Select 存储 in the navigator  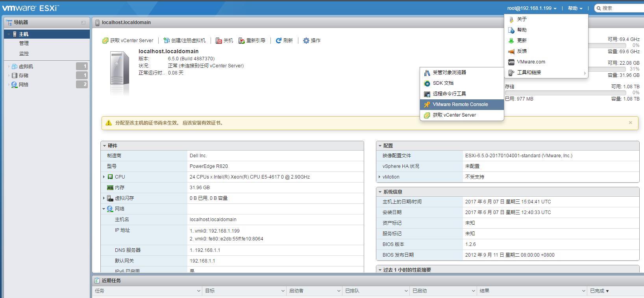pyautogui.click(x=24, y=76)
